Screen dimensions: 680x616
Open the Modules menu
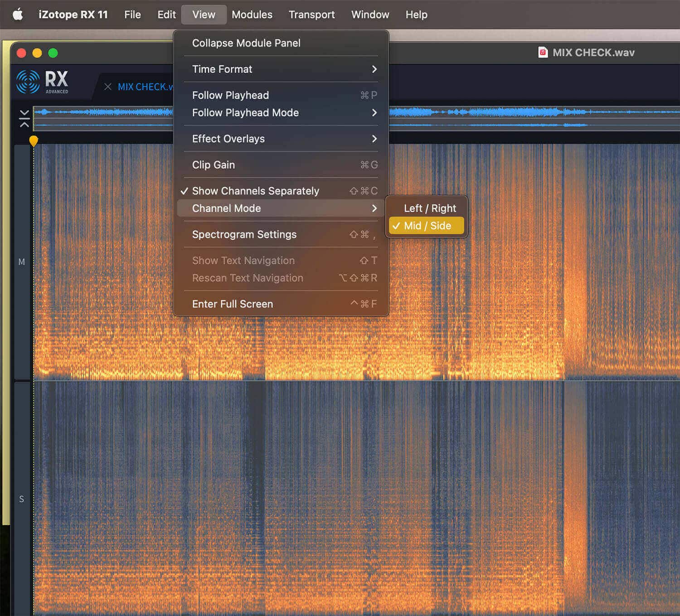coord(252,15)
